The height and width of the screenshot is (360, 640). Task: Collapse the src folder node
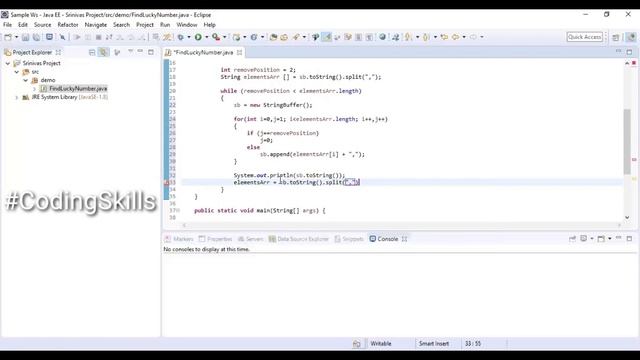click(x=17, y=72)
